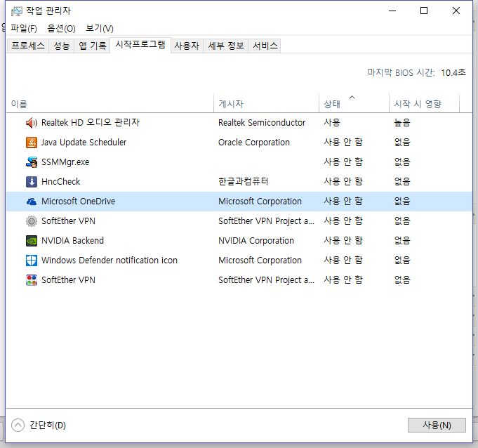Open the 파일(F) menu
Image resolution: width=478 pixels, height=448 pixels.
coord(24,28)
